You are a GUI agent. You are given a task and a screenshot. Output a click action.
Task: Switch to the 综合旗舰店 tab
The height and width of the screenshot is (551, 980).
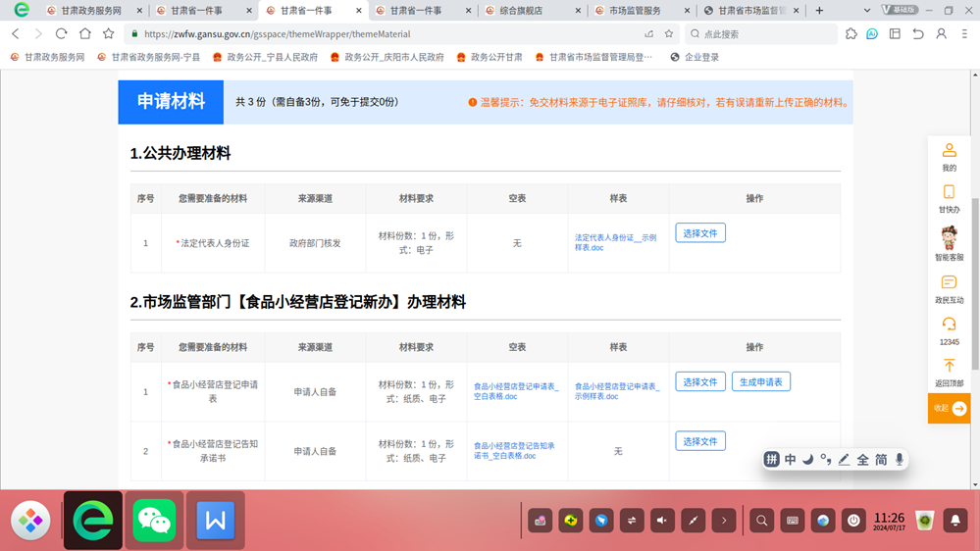click(521, 11)
